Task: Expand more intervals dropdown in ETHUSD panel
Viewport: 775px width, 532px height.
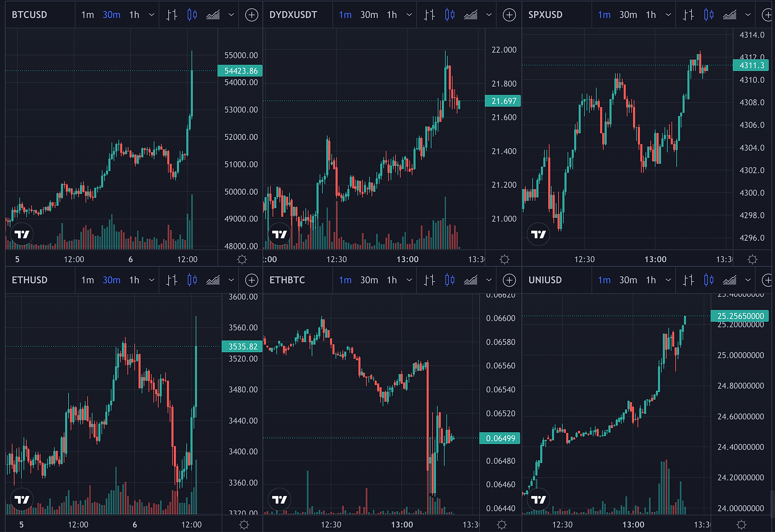Action: 152,280
